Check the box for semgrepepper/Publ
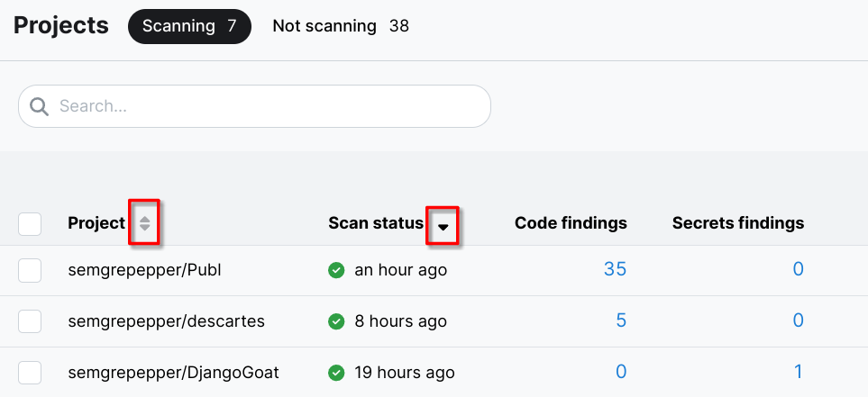 (x=30, y=270)
